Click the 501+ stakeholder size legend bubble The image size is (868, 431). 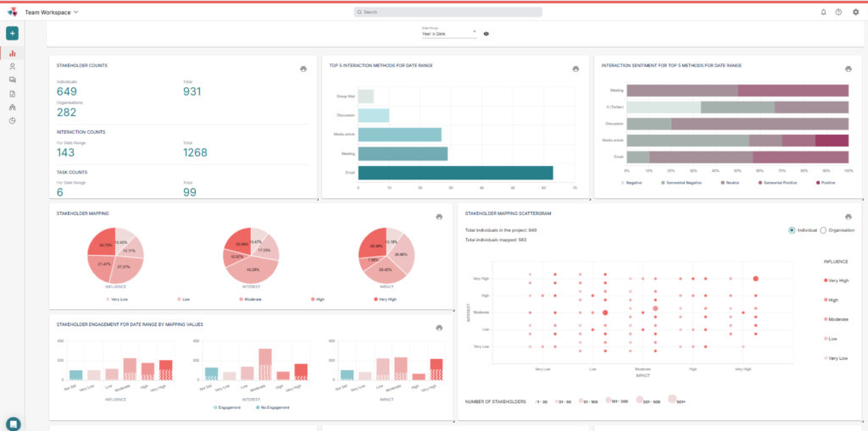tap(672, 399)
